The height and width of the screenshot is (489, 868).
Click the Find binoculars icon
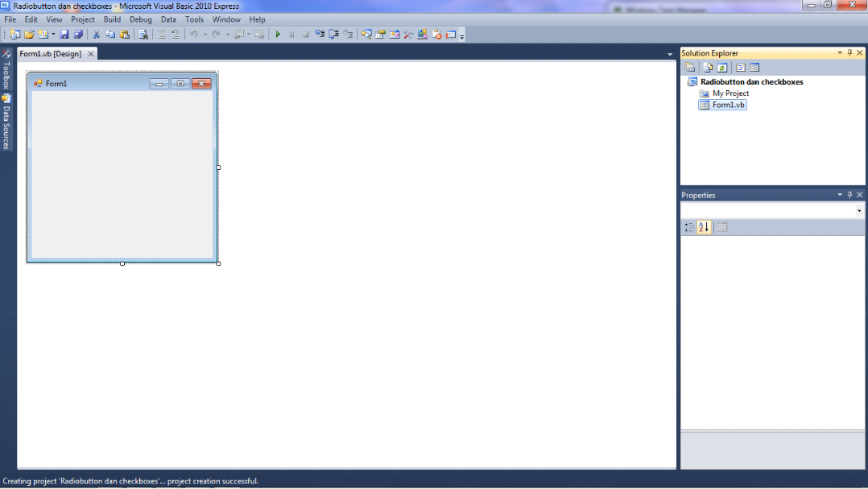click(143, 35)
